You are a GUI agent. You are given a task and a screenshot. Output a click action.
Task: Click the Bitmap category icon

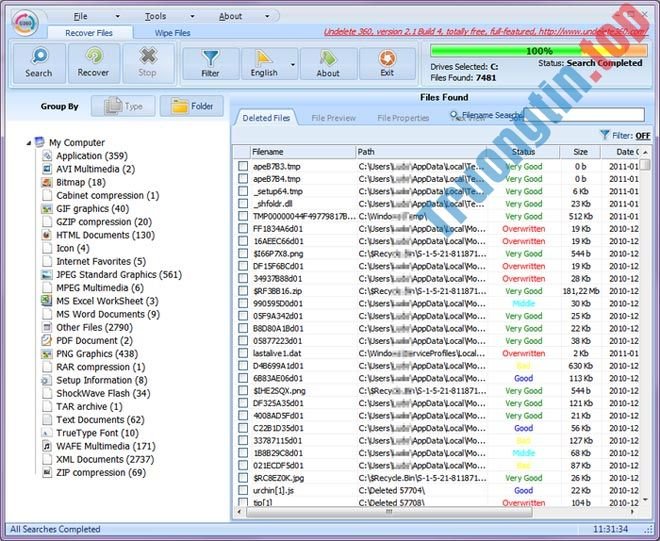coord(47,182)
